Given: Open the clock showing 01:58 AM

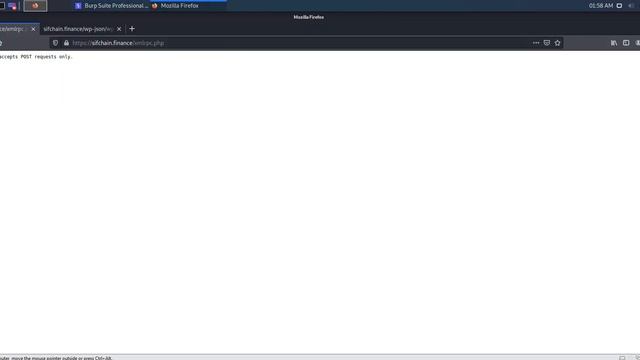Looking at the screenshot, I should [601, 6].
